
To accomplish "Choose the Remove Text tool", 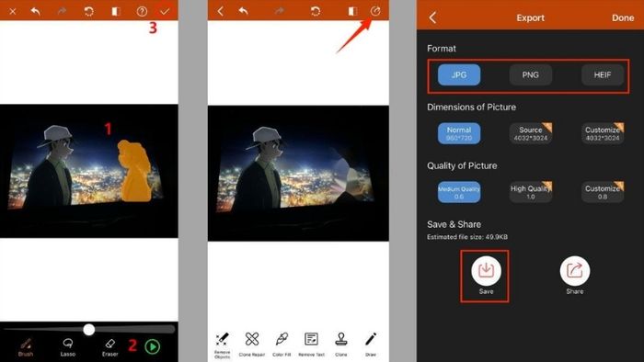I will click(x=311, y=345).
